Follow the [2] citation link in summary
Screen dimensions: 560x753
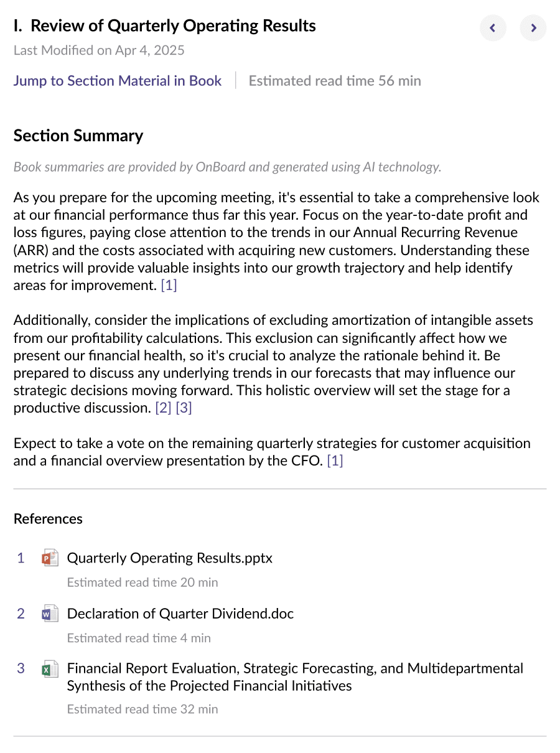pos(163,408)
